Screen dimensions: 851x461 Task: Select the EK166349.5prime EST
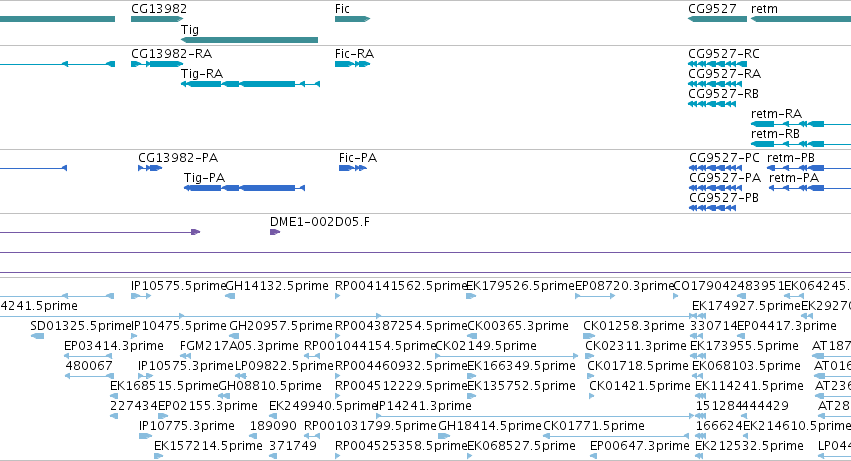471,376
